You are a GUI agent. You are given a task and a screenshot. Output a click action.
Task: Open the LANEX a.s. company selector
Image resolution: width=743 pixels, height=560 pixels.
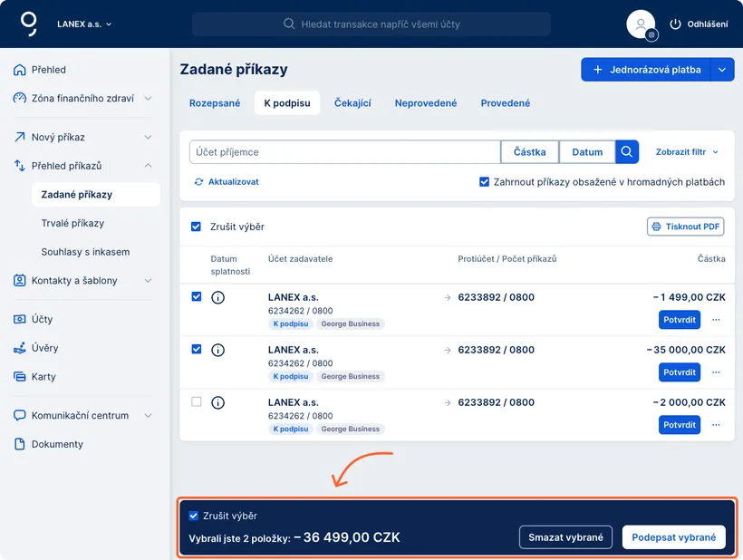coord(84,24)
